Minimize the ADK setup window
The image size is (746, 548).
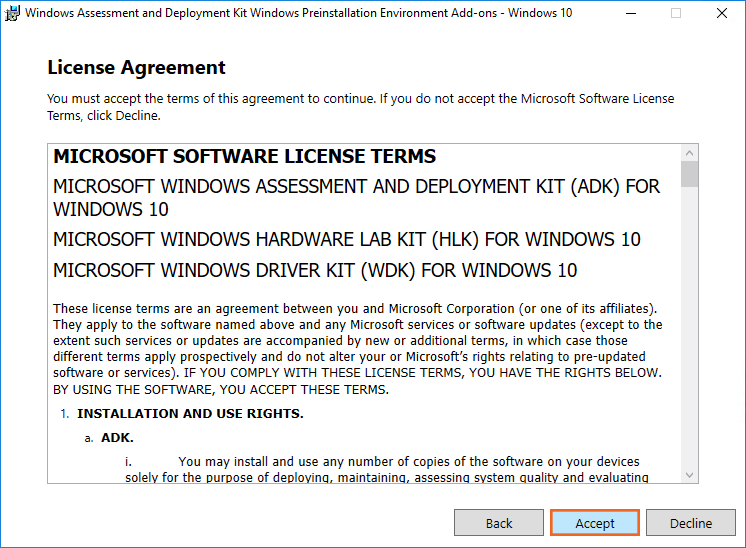(x=630, y=14)
